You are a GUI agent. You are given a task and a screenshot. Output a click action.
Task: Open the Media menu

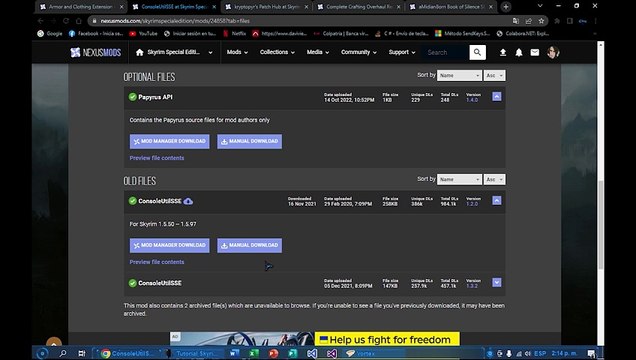(x=318, y=52)
